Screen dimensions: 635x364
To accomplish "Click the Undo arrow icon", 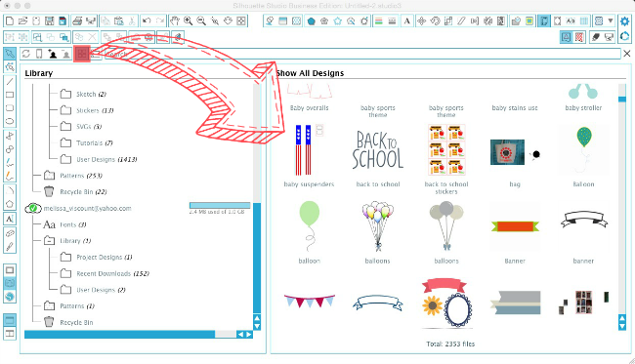I will click(147, 21).
